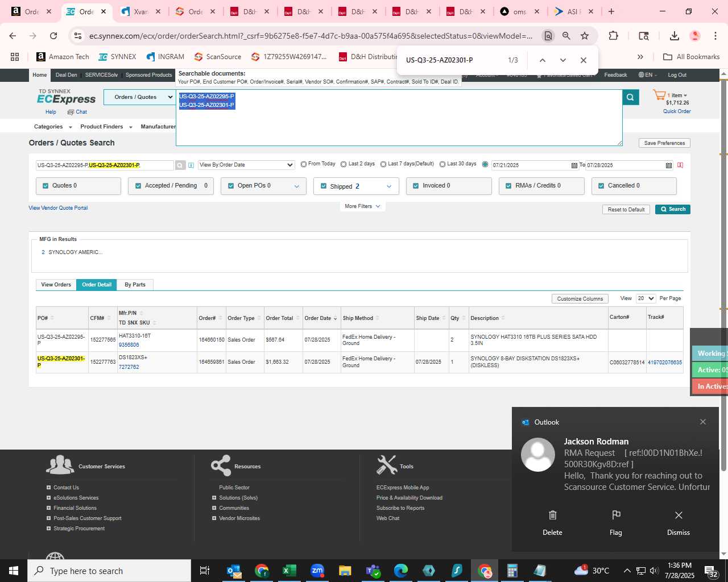Open the Categories menu
Image resolution: width=728 pixels, height=582 pixels.
[53, 127]
